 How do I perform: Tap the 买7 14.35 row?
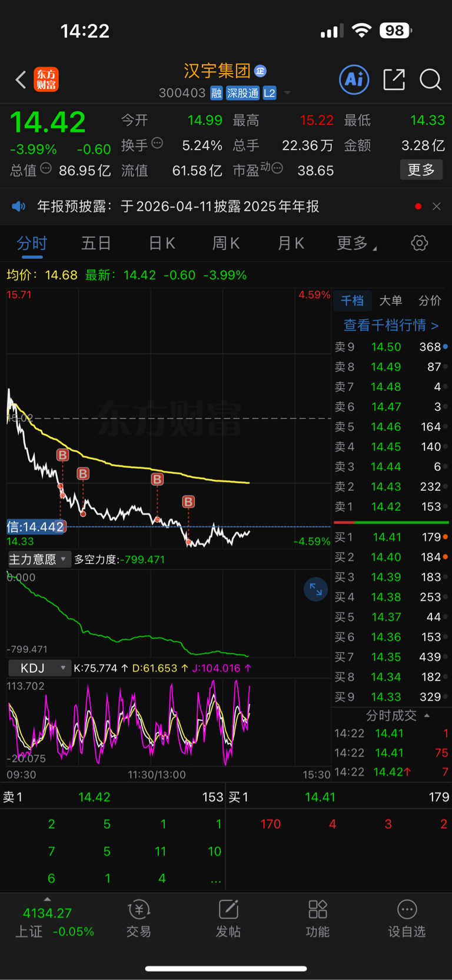tap(391, 657)
